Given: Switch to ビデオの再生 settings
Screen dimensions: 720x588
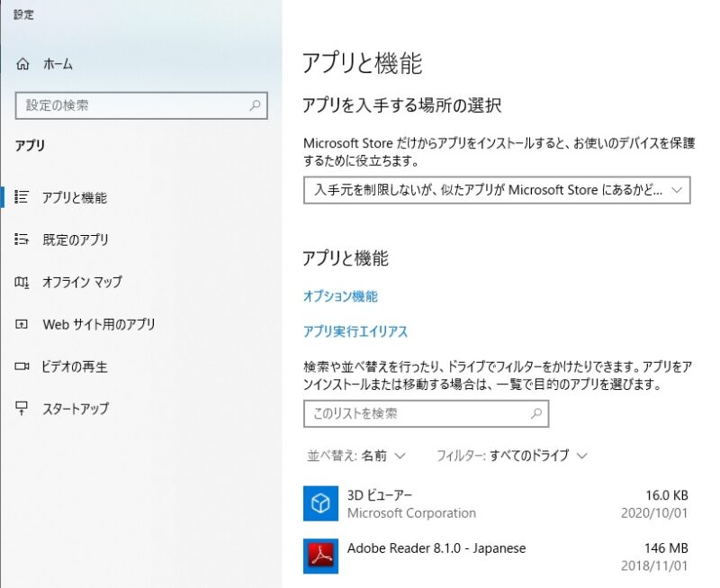Looking at the screenshot, I should 75,366.
